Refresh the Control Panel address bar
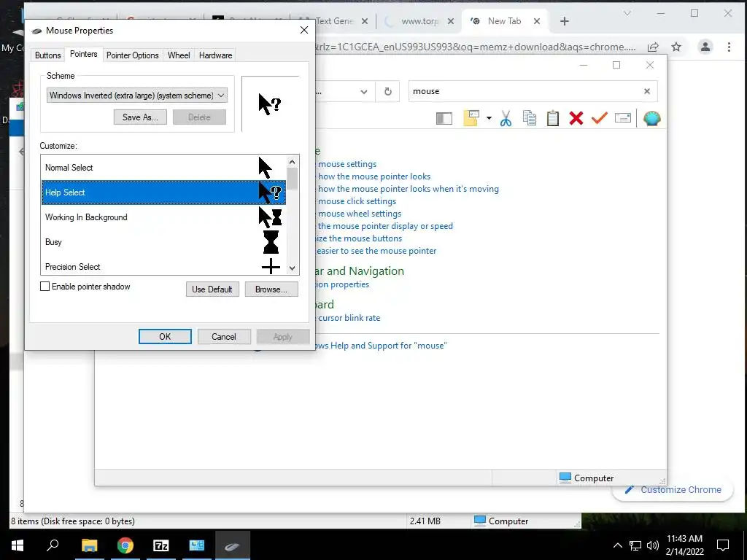Screen dimensions: 747x560 [388, 91]
